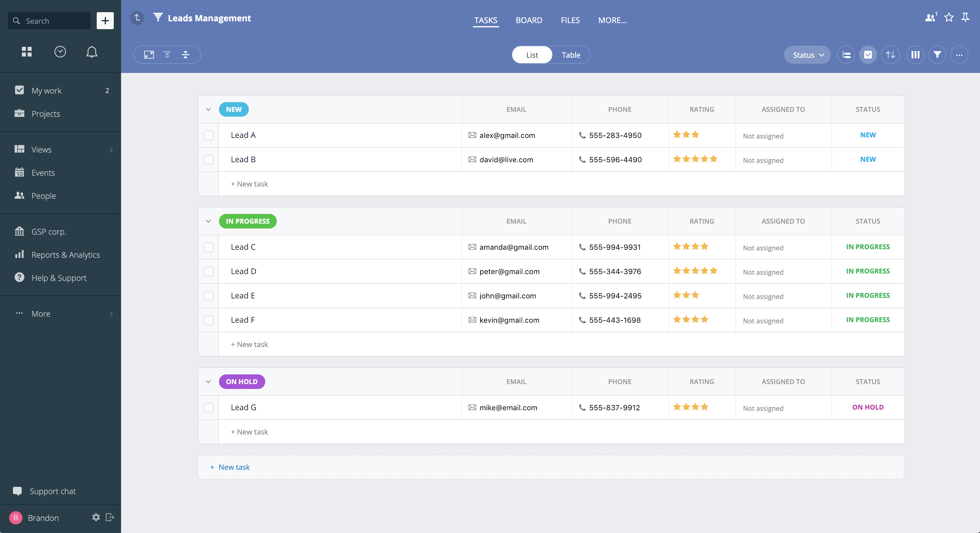The image size is (980, 533).
Task: Click Brandon's profile avatar
Action: tap(16, 518)
